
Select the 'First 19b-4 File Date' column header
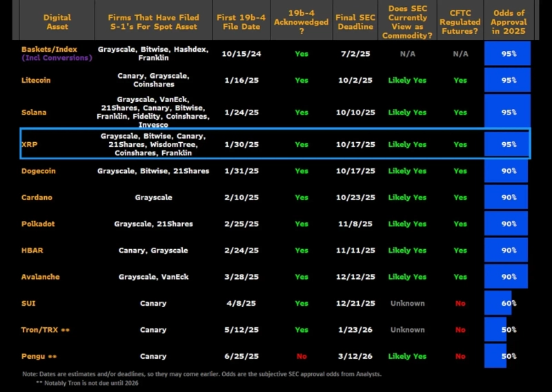(x=237, y=22)
